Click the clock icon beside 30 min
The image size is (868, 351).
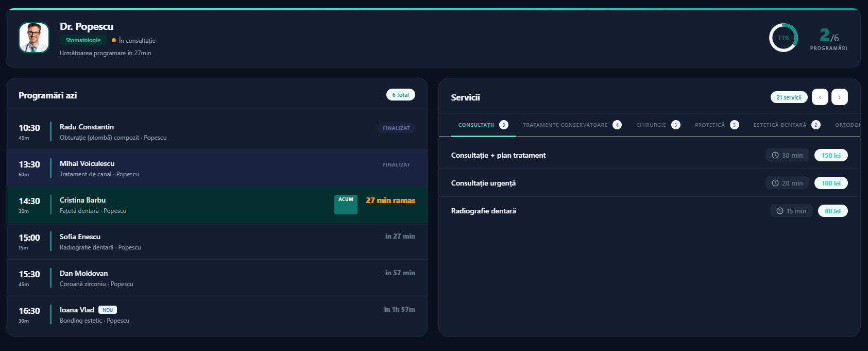point(775,155)
